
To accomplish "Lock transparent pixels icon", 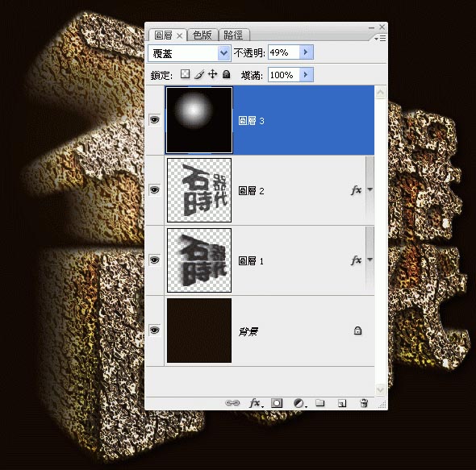I will [x=185, y=73].
